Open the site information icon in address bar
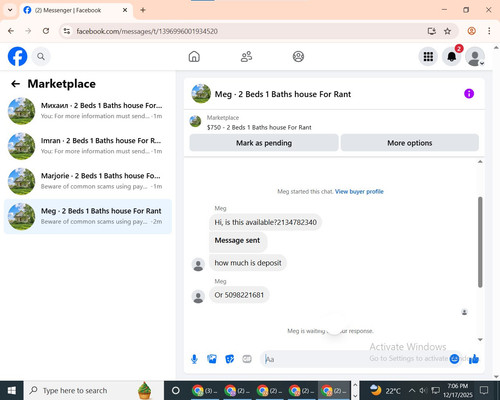The width and height of the screenshot is (500, 400). coord(67,31)
